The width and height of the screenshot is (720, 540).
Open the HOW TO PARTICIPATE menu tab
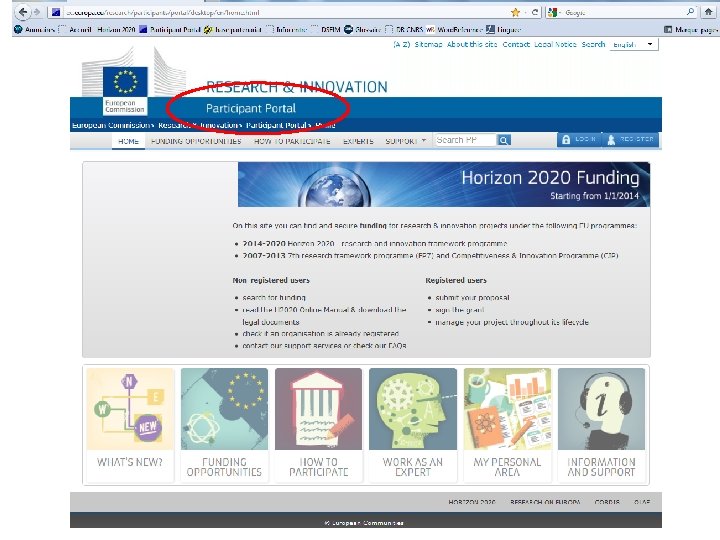pos(292,141)
